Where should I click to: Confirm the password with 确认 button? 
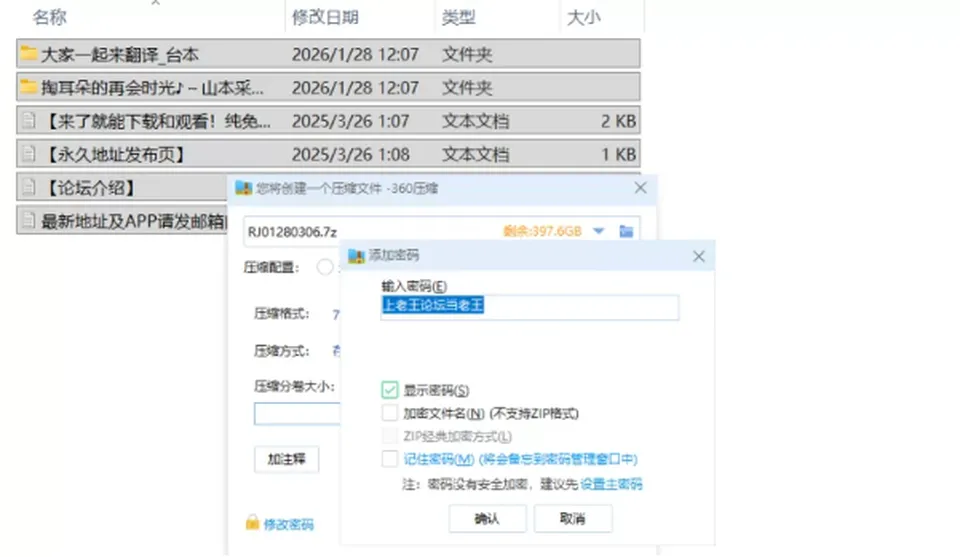487,518
